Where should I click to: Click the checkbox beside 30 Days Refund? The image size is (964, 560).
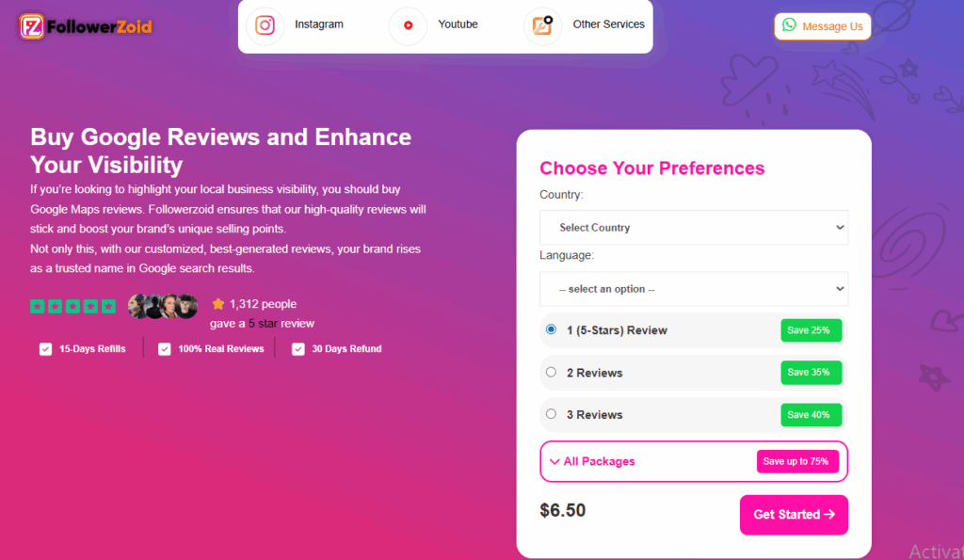pyautogui.click(x=297, y=348)
